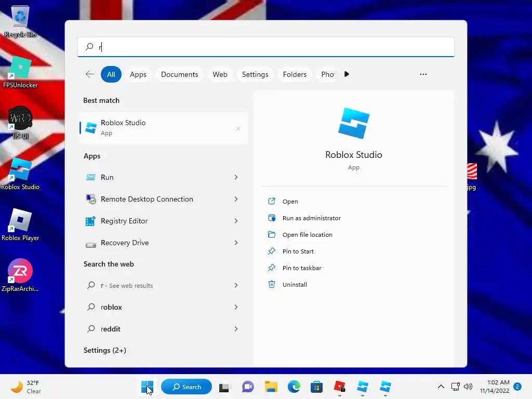Switch to the Settings filter tab

pos(255,74)
